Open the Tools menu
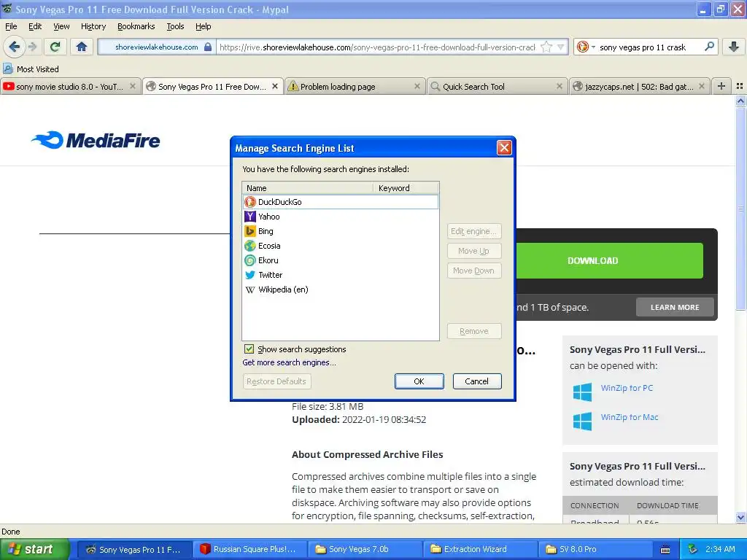This screenshot has height=560, width=747. pos(175,26)
